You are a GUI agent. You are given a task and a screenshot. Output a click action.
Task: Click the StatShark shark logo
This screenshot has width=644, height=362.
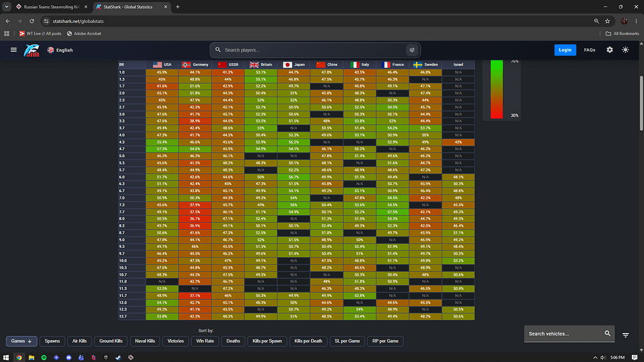(32, 50)
